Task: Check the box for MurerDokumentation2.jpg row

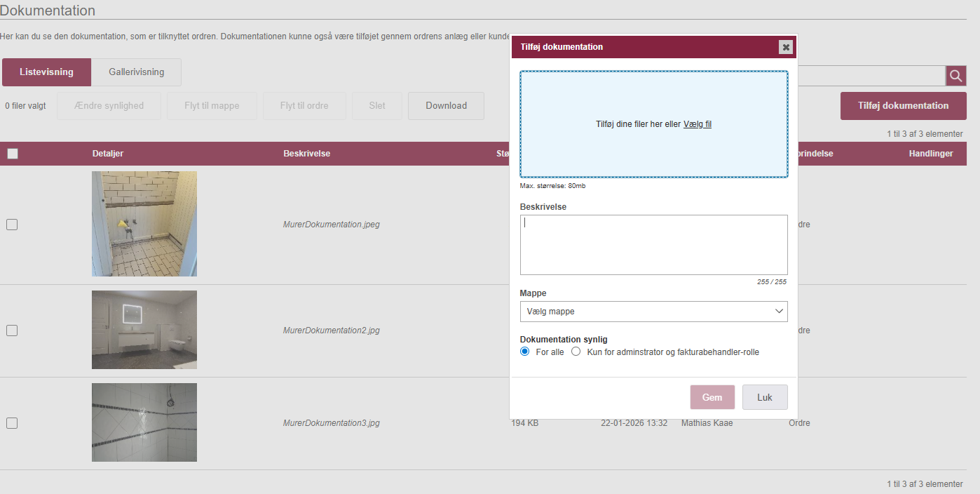Action: coord(12,331)
